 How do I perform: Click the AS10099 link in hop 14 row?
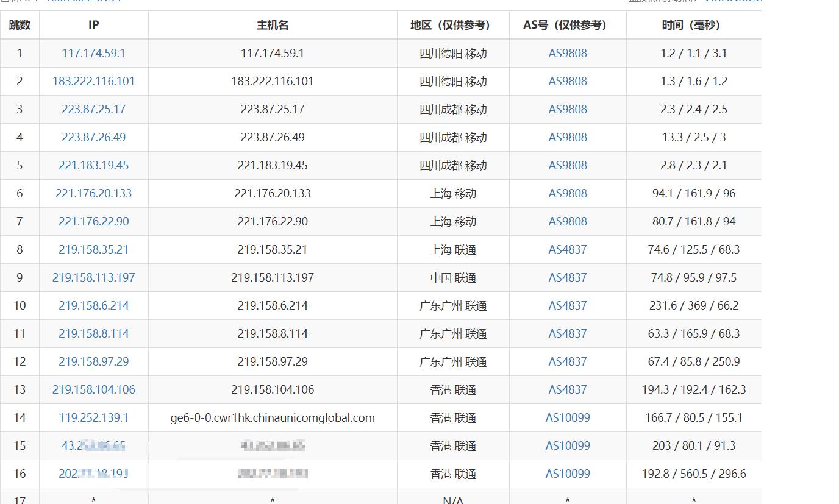pyautogui.click(x=567, y=417)
